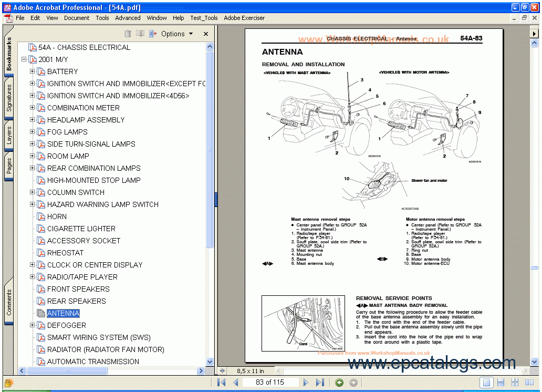Go to next page arrow
This screenshot has height=392, width=542.
coord(306,383)
